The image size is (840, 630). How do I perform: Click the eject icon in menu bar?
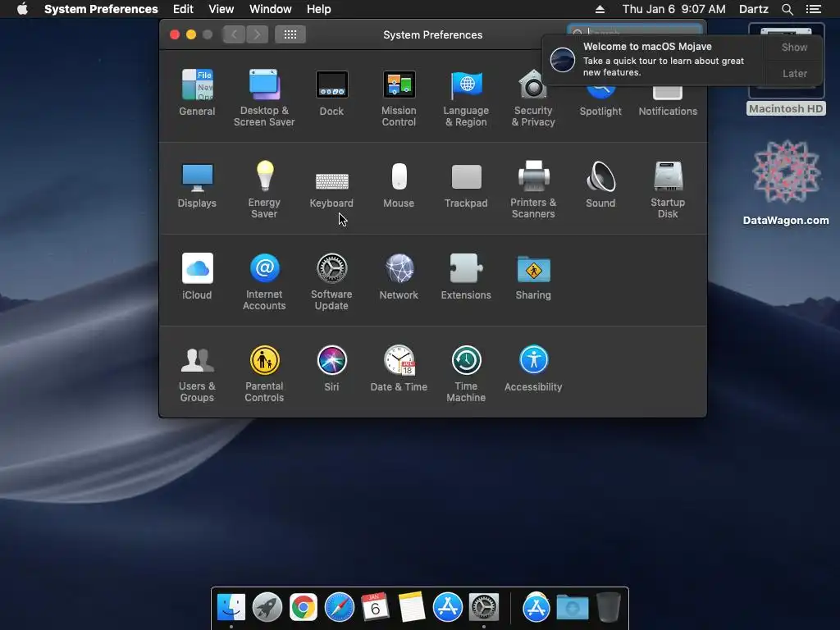pyautogui.click(x=600, y=9)
